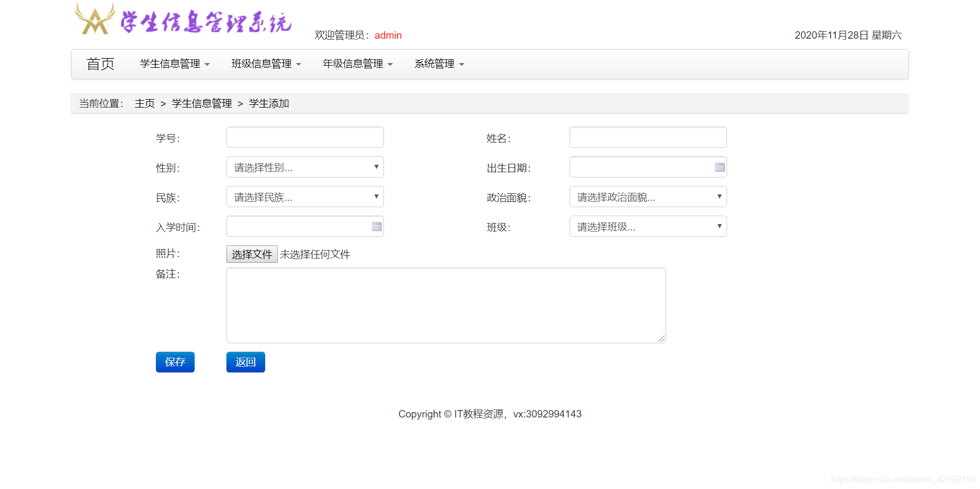
Task: Open 班级信息管理 menu
Action: pyautogui.click(x=266, y=64)
